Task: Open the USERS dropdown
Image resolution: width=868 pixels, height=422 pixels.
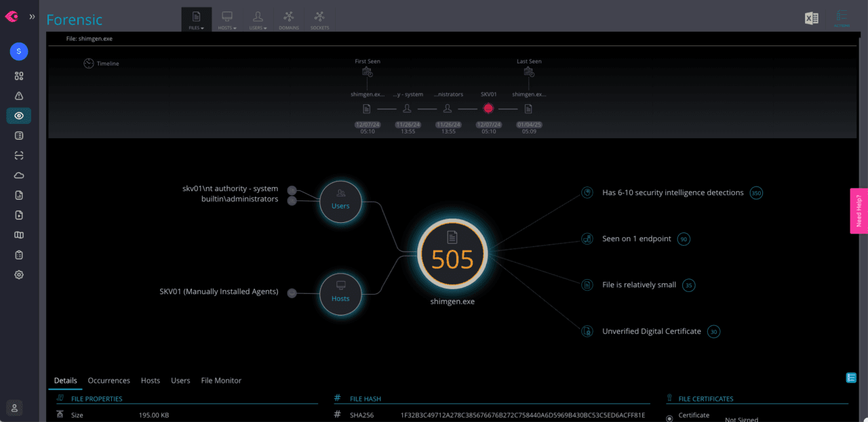Action: (x=258, y=18)
